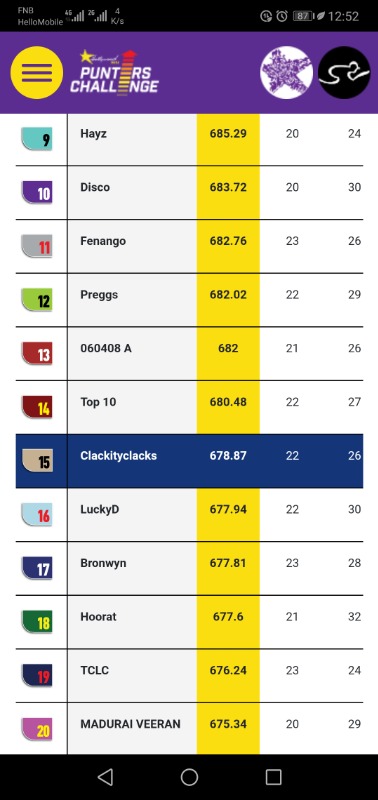
Task: Tap the Punters Challenge logo
Action: point(114,72)
